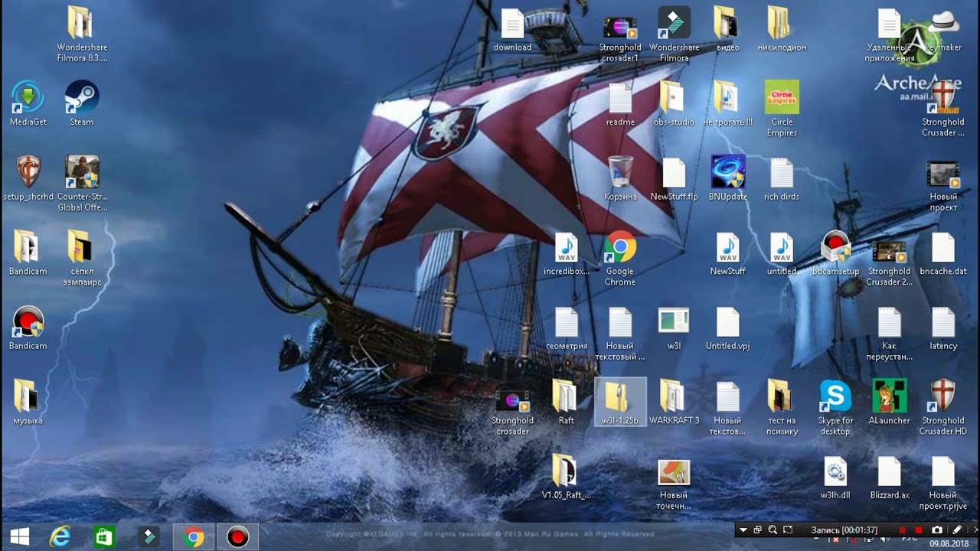Select the untitled WAV audio file
980x551 pixels.
(x=782, y=253)
